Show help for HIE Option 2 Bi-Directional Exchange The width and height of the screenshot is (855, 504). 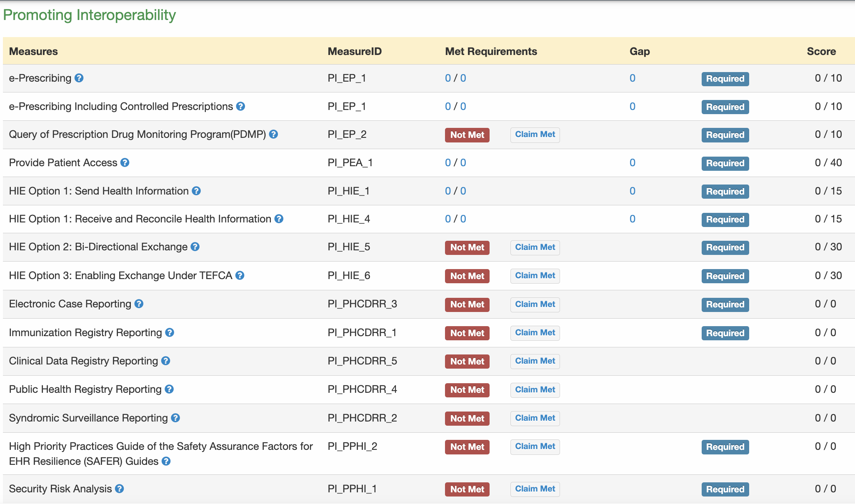195,247
